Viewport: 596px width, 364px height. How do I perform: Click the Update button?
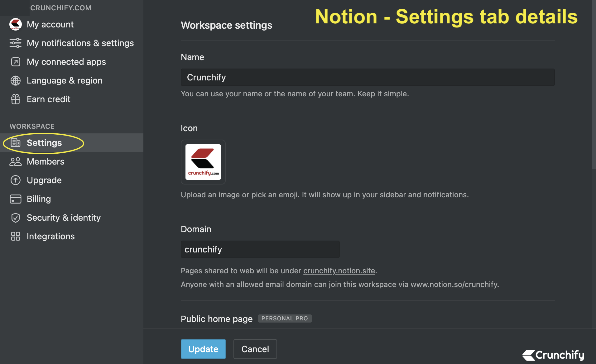coord(203,349)
